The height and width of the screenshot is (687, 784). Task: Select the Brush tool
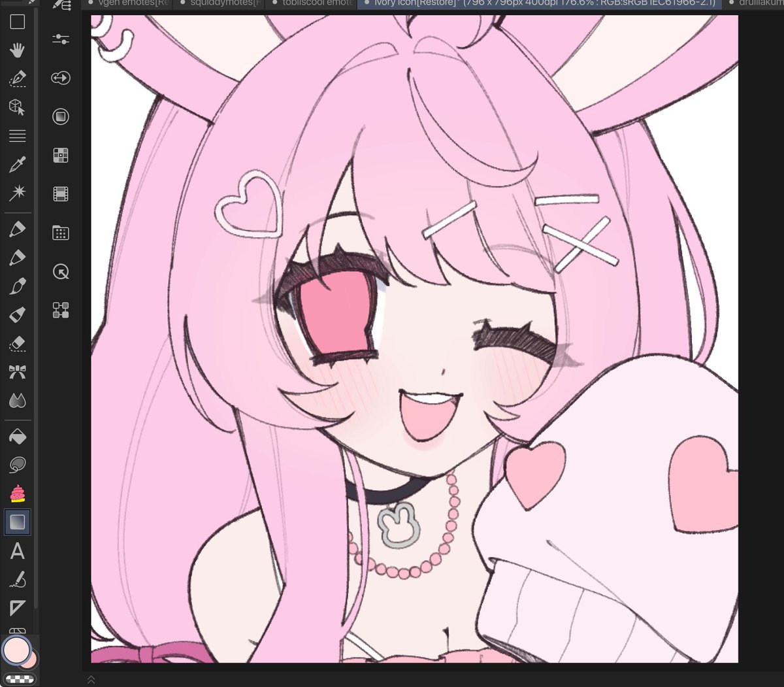(18, 286)
